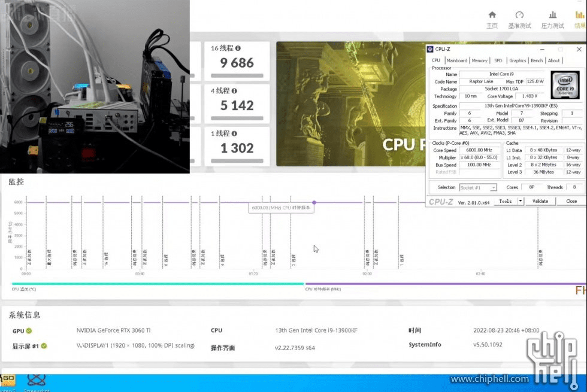This screenshot has height=392, width=587.
Task: Click Multiplier field x 60.0 (8.0 - 55.0)
Action: (x=479, y=157)
